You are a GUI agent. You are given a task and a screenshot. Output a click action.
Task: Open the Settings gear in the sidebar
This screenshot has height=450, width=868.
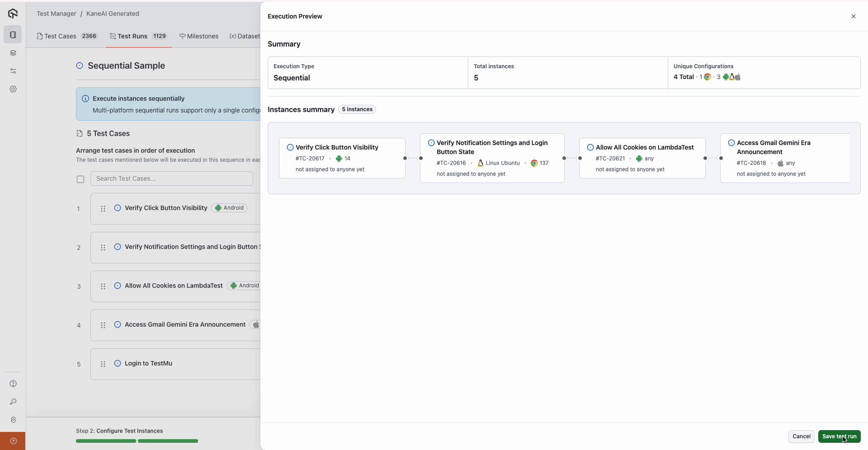13,89
